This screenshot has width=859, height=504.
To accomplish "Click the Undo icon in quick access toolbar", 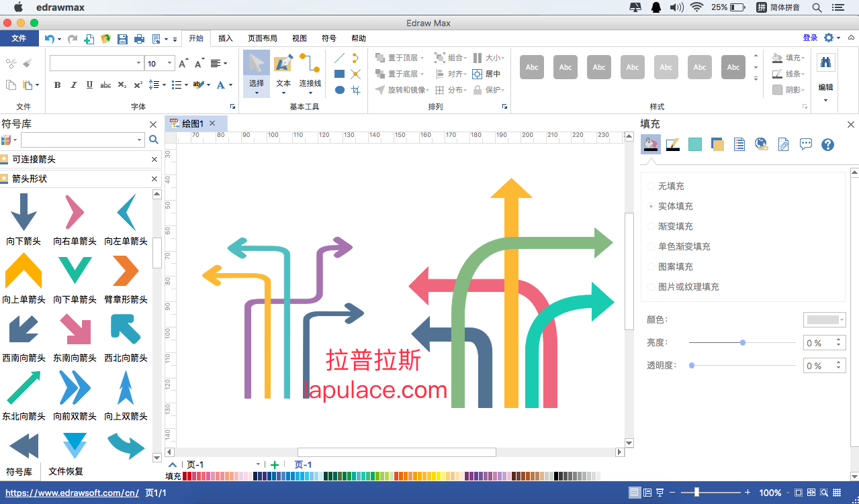I will (50, 39).
